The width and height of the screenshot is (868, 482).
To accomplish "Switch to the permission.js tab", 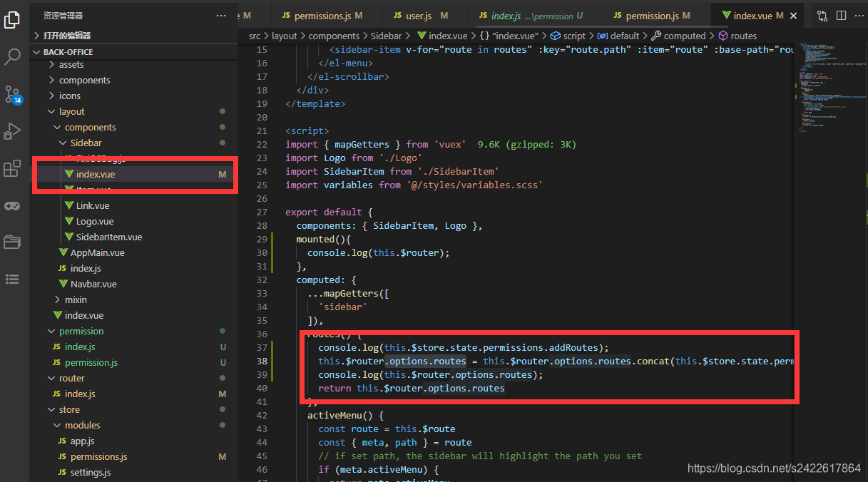I will (657, 16).
